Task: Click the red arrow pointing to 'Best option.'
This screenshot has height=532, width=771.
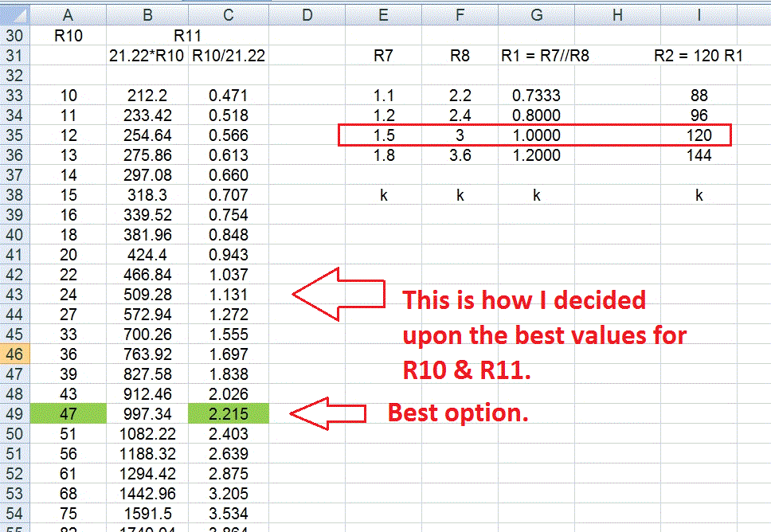Action: [x=327, y=413]
